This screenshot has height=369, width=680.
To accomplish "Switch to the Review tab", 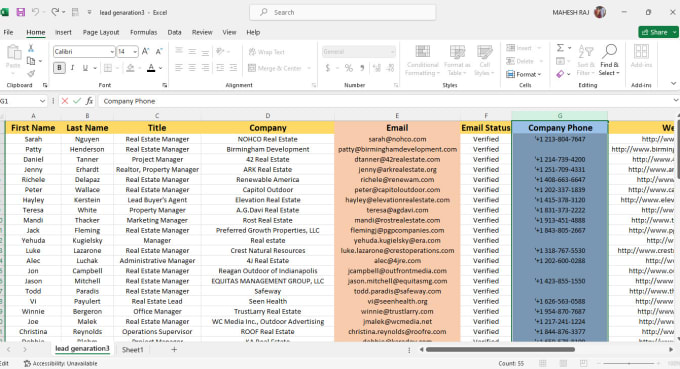I will [x=202, y=32].
